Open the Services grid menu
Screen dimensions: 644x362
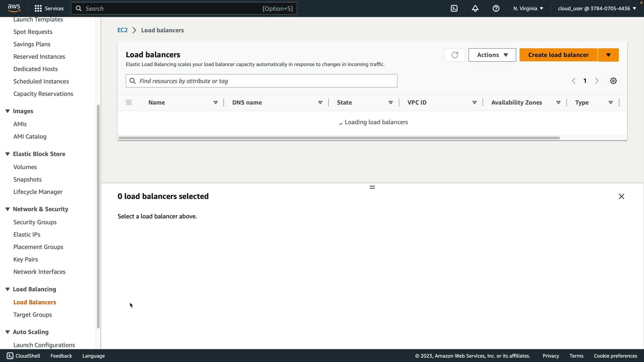coord(38,8)
